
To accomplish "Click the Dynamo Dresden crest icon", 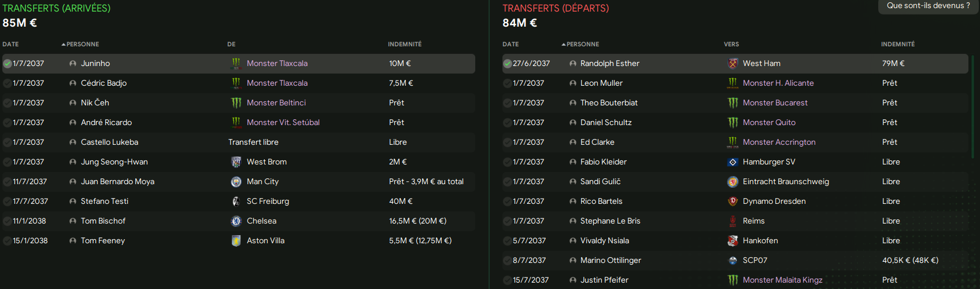I will coord(733,202).
